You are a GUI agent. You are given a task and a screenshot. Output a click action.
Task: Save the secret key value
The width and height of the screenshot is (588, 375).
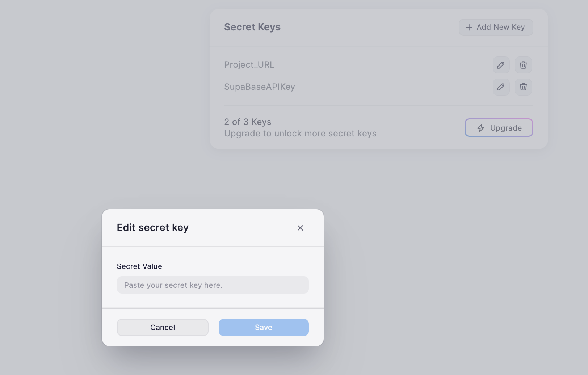click(264, 327)
